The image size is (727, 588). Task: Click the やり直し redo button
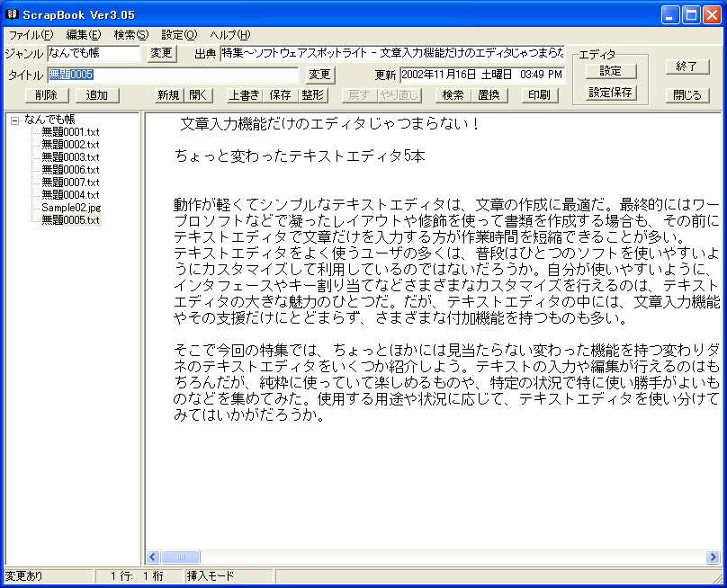pyautogui.click(x=399, y=95)
